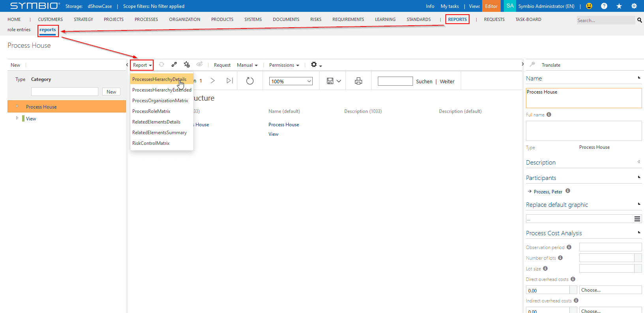Open help via question mark icon
Image resolution: width=644 pixels, height=313 pixels.
click(604, 6)
